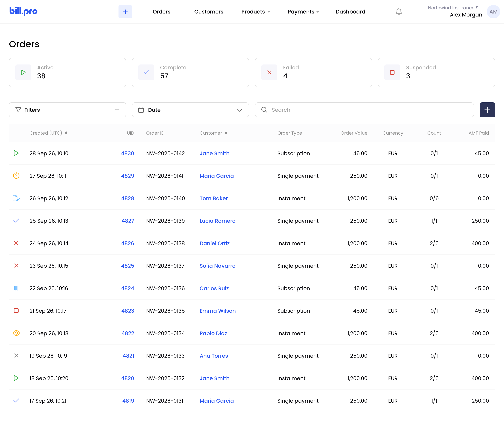This screenshot has width=504, height=430.
Task: Click the pending clock icon on order 4829
Action: coord(16,176)
